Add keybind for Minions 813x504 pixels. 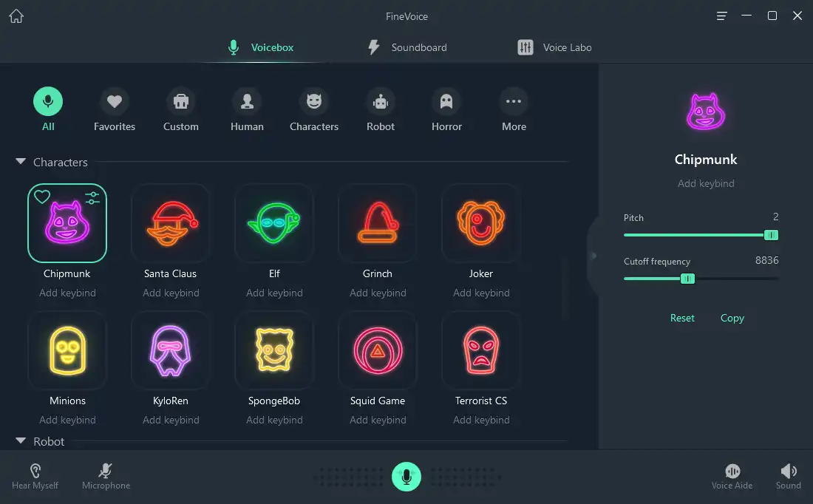coord(67,420)
